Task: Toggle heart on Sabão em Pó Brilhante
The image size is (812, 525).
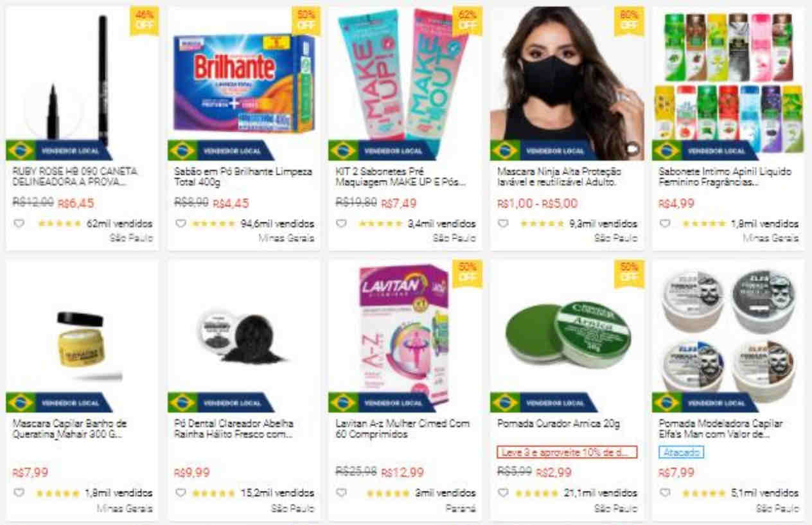Action: coord(181,224)
